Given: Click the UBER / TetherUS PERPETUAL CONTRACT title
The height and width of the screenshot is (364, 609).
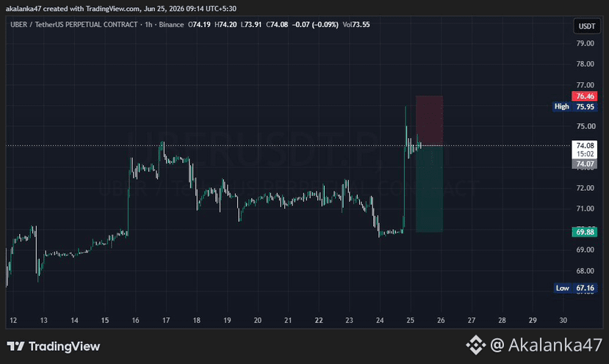Looking at the screenshot, I should tap(73, 24).
